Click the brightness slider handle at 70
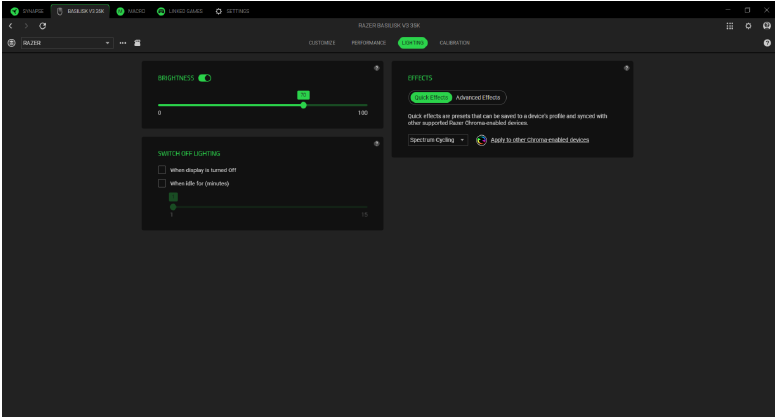Viewport: 775px width, 417px height. click(x=303, y=105)
